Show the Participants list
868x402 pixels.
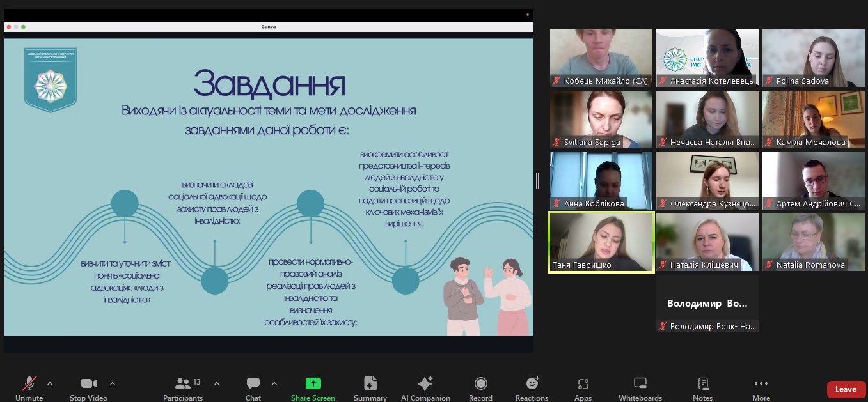click(183, 383)
